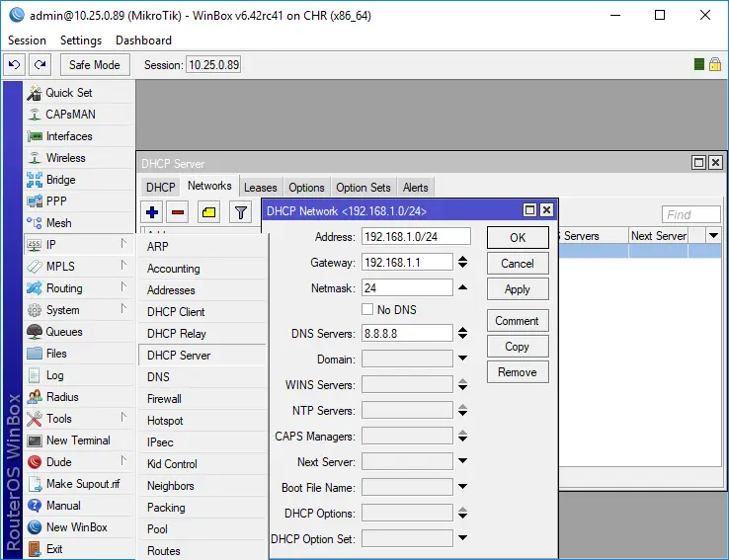Screen dimensions: 729x560
Task: Open Radius in the sidebar
Action: (79, 397)
